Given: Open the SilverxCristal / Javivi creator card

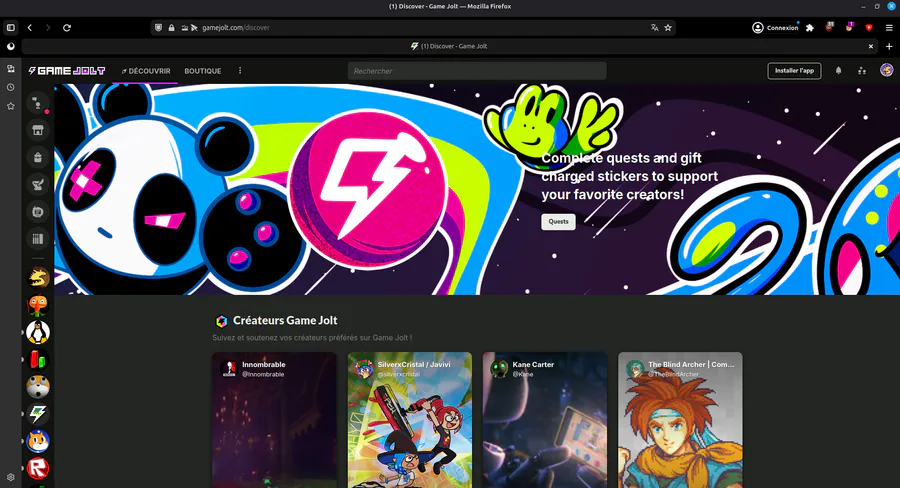Looking at the screenshot, I should tap(410, 420).
